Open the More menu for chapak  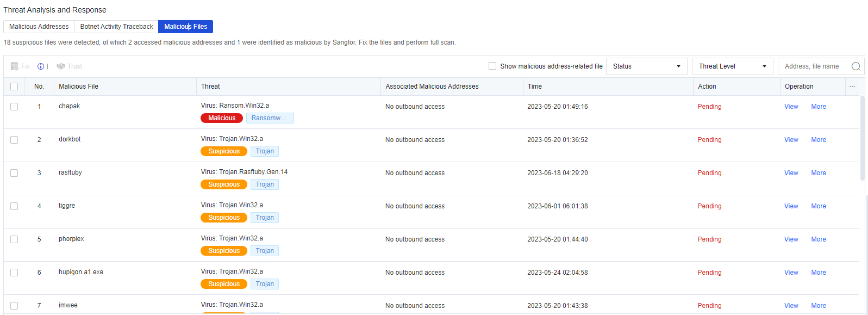click(819, 107)
